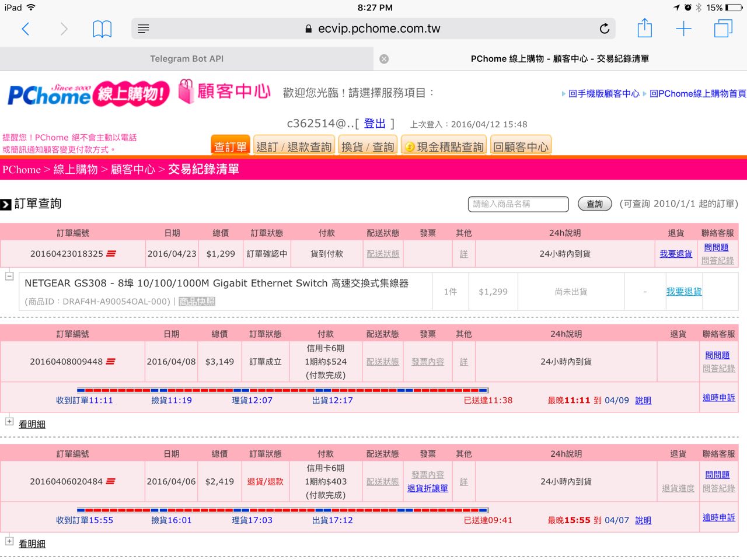Select the 查訂單 tab
This screenshot has height=560, width=747.
231,146
